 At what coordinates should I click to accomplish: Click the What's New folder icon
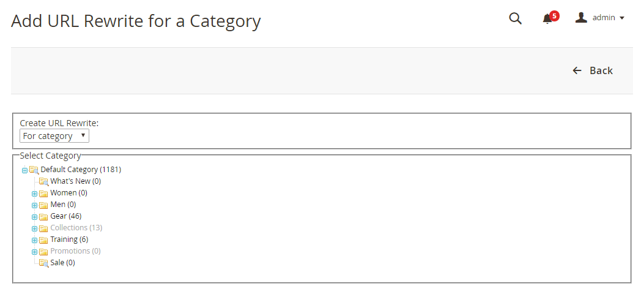44,181
